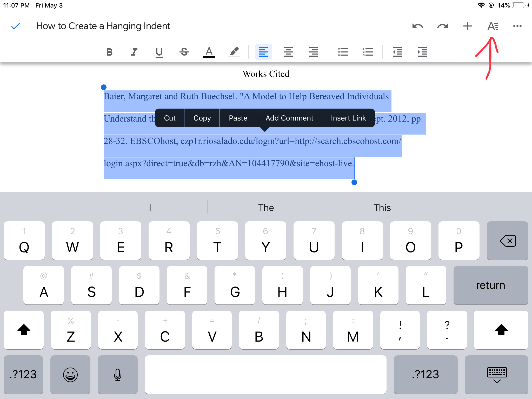Tap the Redo arrow icon

click(442, 26)
